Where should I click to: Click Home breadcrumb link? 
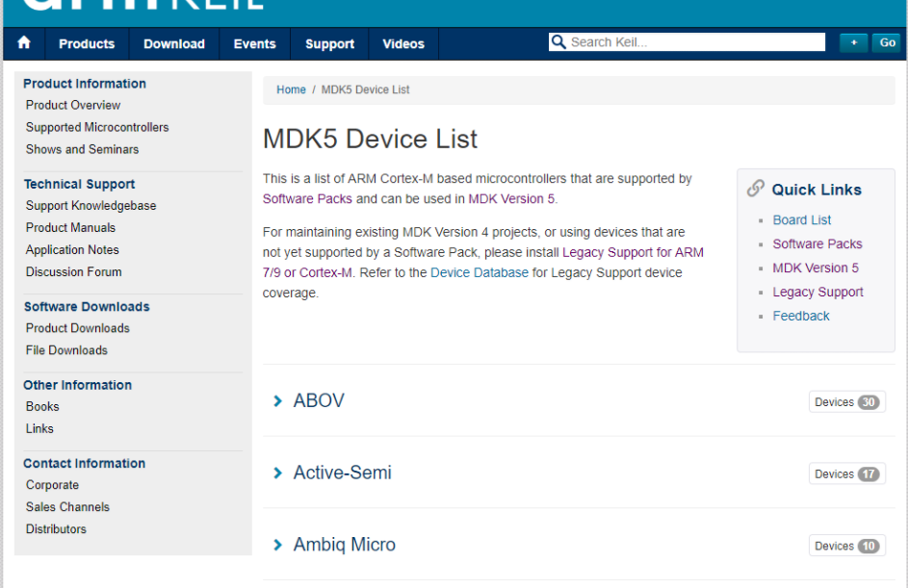(x=291, y=89)
